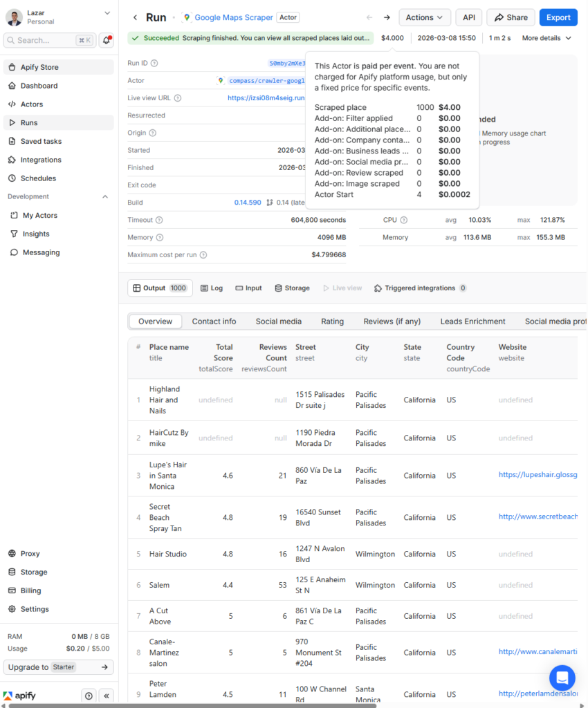Click the help question mark icon
The width and height of the screenshot is (588, 708).
(89, 696)
